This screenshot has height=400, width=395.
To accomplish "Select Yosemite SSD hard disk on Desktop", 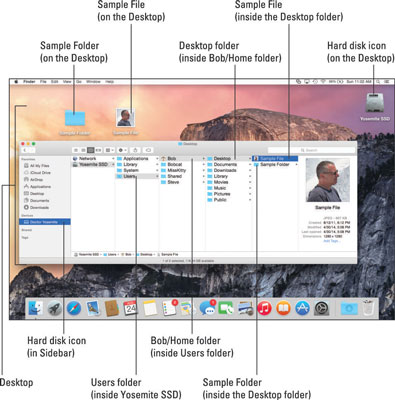I will [375, 103].
